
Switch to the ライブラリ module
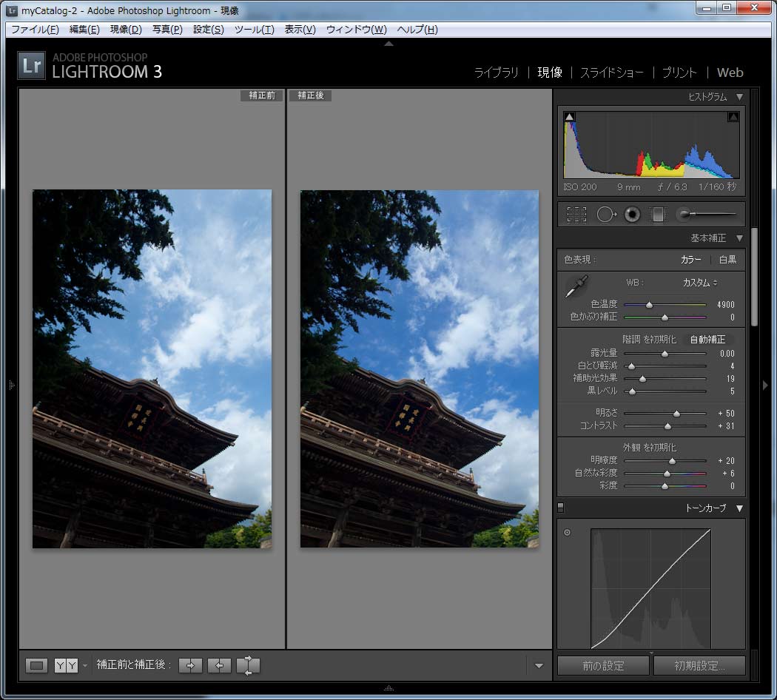496,73
